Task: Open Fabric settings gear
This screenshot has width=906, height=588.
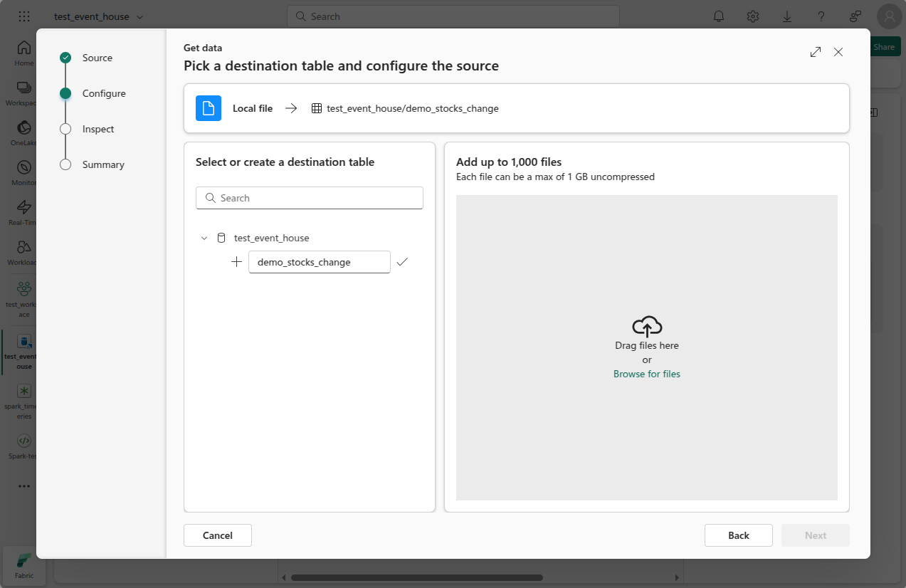Action: 752,16
